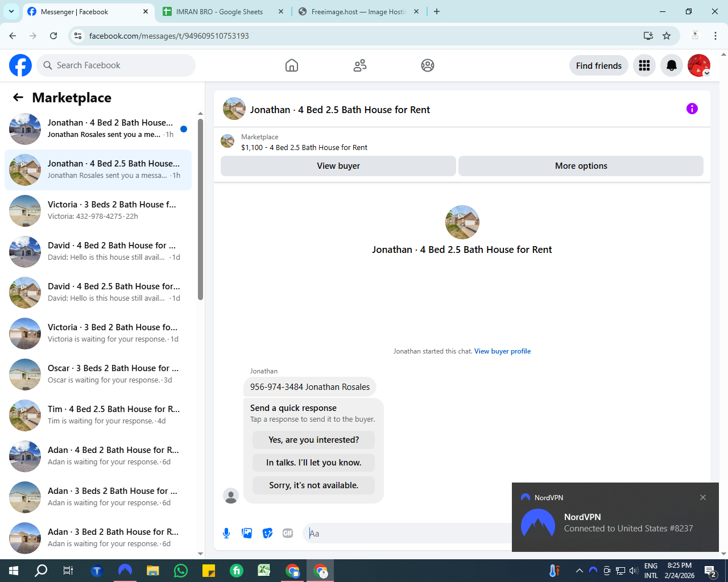Image resolution: width=728 pixels, height=582 pixels.
Task: Click the Search Facebook field
Action: [116, 65]
